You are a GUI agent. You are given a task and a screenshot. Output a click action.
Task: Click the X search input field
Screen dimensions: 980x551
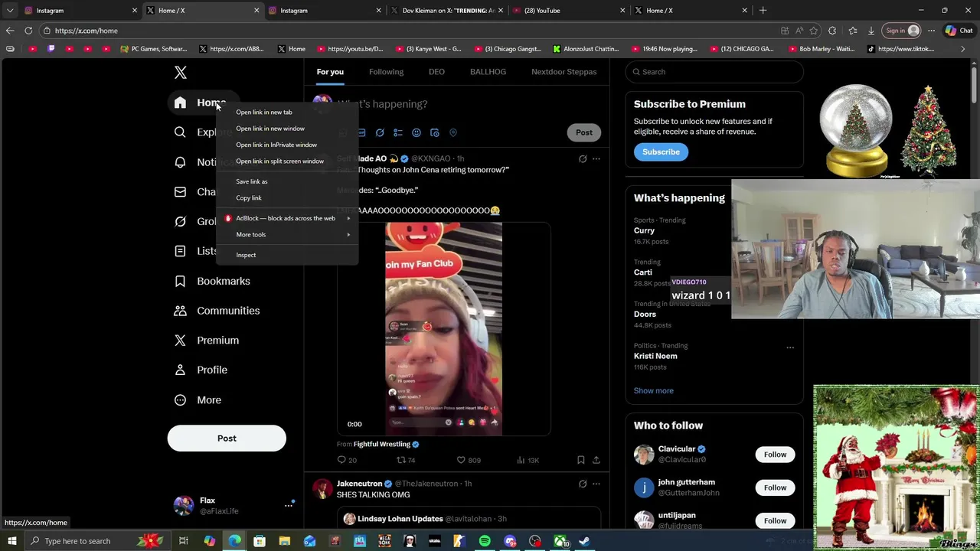pyautogui.click(x=714, y=72)
